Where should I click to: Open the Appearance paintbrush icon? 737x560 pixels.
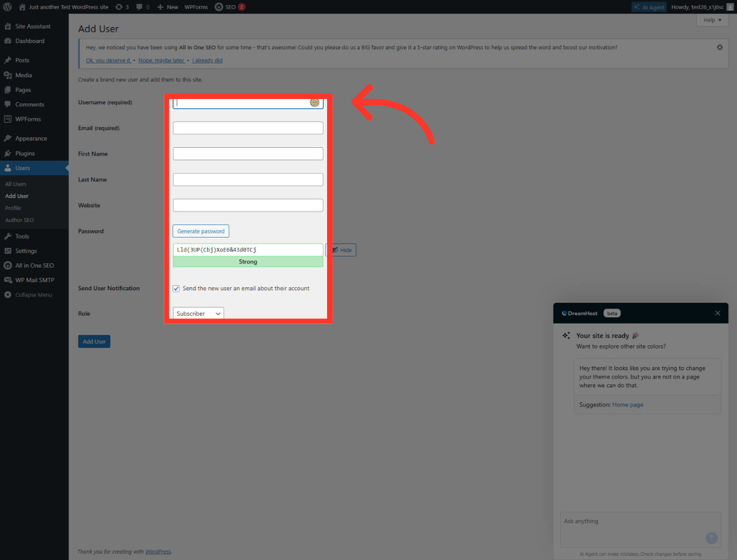[8, 138]
